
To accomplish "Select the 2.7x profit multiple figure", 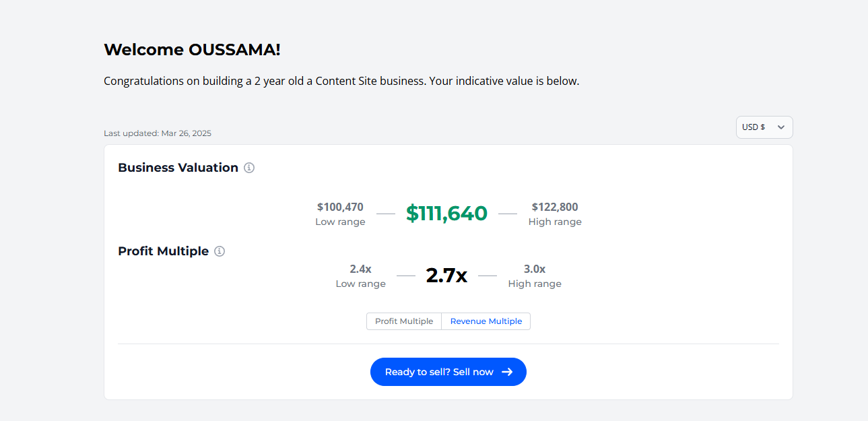I will point(446,276).
